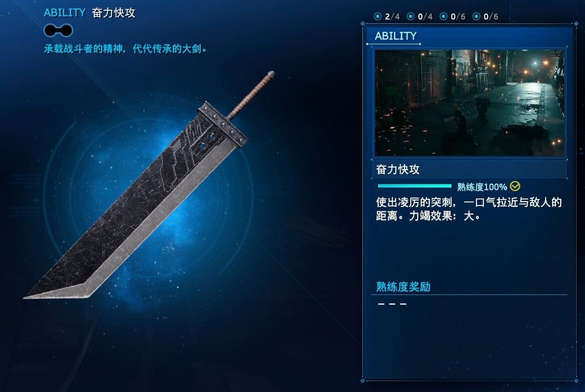Click the diamond marker at the panel's bottom-right corner
This screenshot has height=392, width=585.
(576, 381)
